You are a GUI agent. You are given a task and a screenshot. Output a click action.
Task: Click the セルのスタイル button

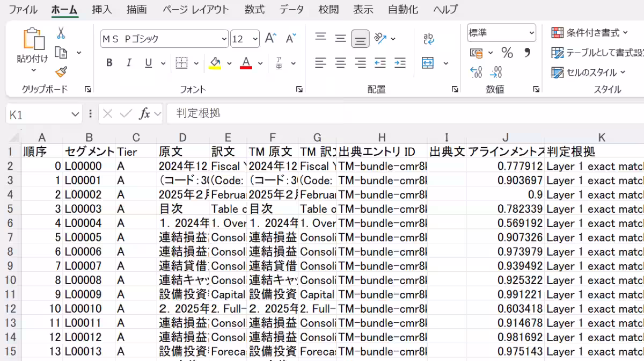coord(589,72)
